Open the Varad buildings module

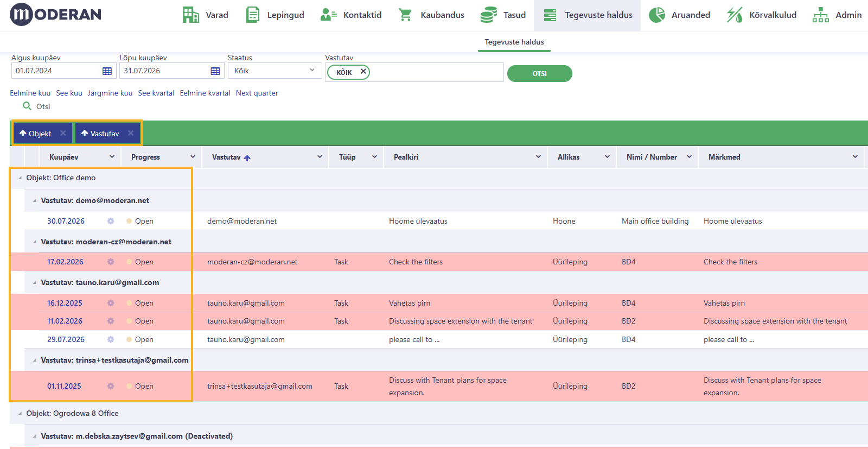tap(205, 15)
